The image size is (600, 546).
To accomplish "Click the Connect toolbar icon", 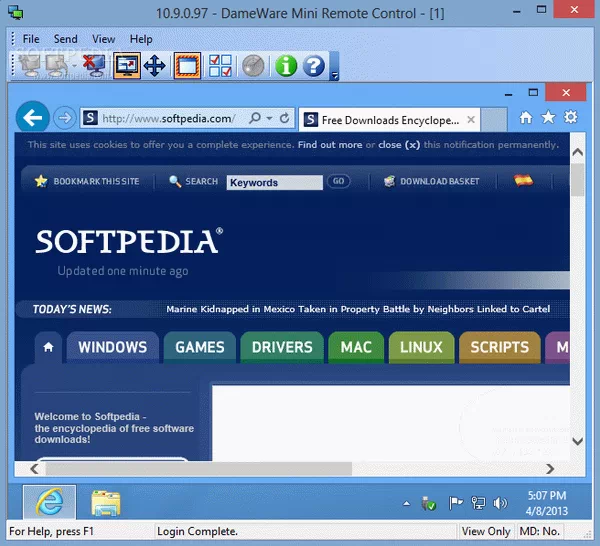I will [x=29, y=66].
